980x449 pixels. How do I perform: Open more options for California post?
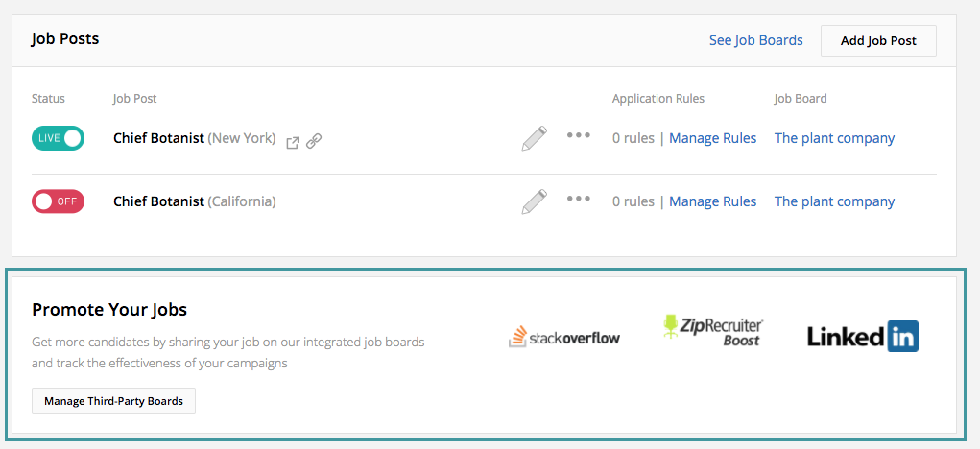click(x=579, y=199)
